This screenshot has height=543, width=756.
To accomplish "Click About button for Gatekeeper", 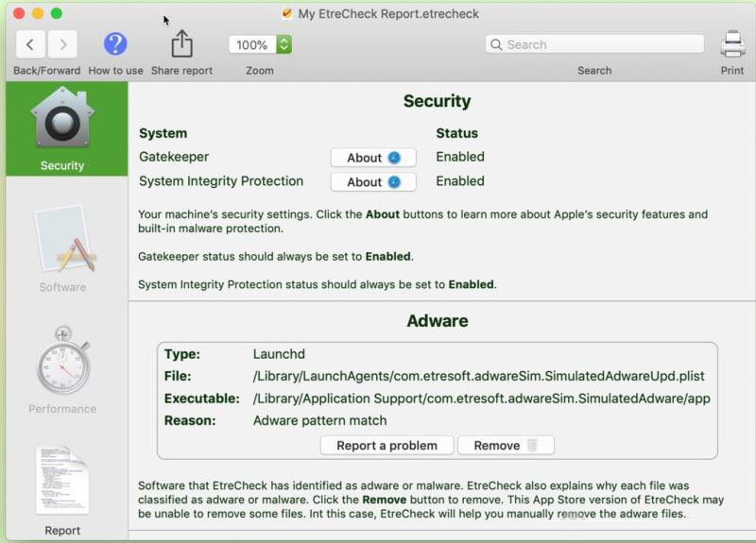I will [x=373, y=158].
